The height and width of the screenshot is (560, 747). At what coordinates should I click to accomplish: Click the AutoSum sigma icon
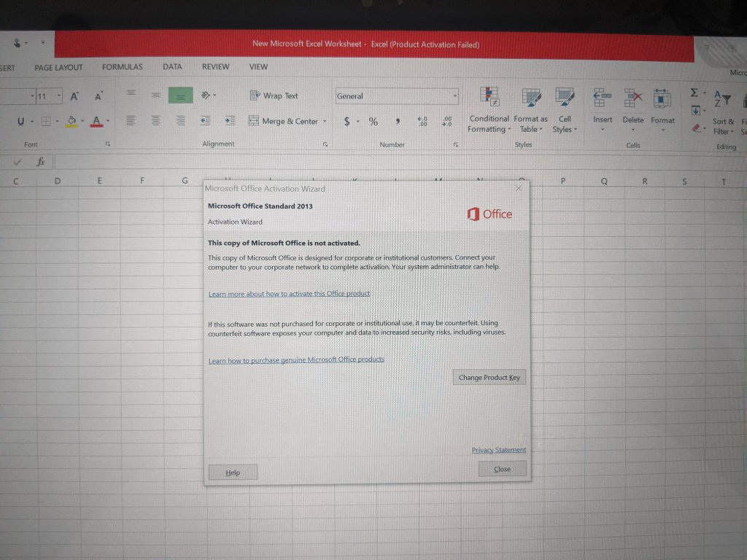coord(694,93)
